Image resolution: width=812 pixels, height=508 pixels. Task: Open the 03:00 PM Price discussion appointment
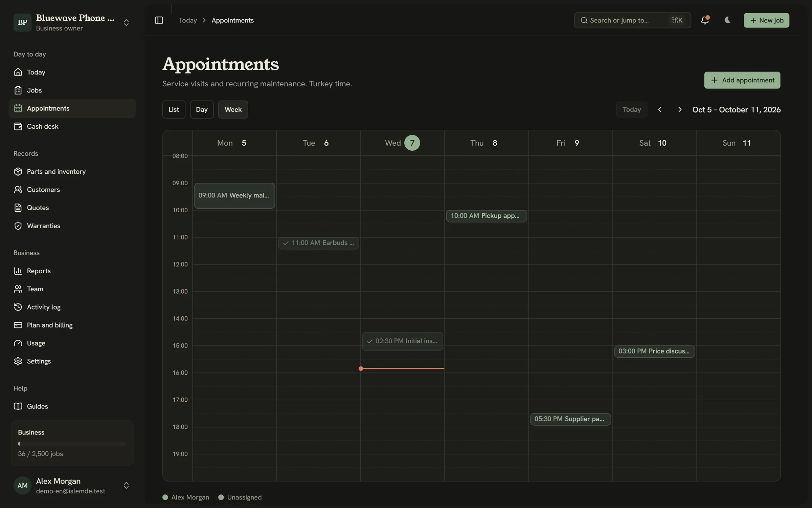[x=654, y=352]
